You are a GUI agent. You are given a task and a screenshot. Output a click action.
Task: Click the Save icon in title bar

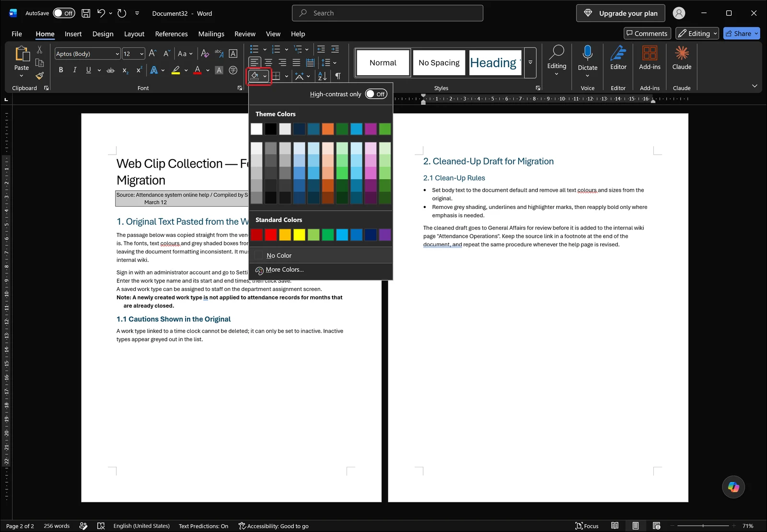point(86,13)
